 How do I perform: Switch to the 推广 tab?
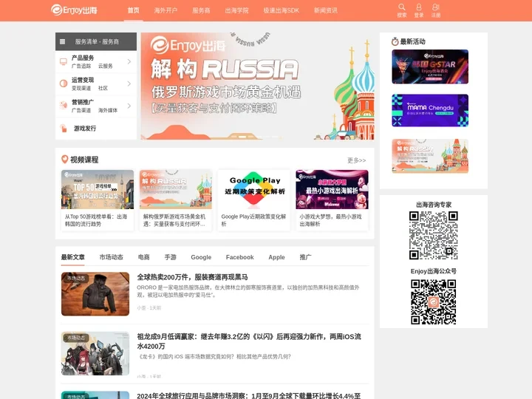point(305,257)
